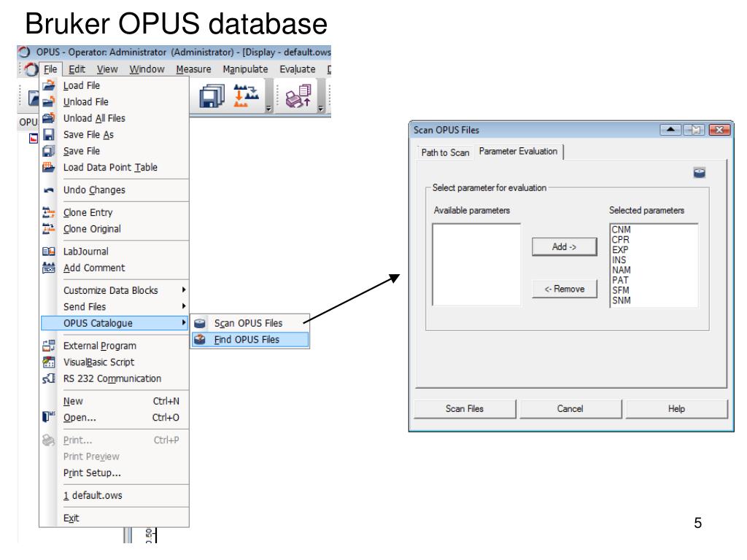Select SNM in Selected parameters
The image size is (747, 560).
coord(622,300)
